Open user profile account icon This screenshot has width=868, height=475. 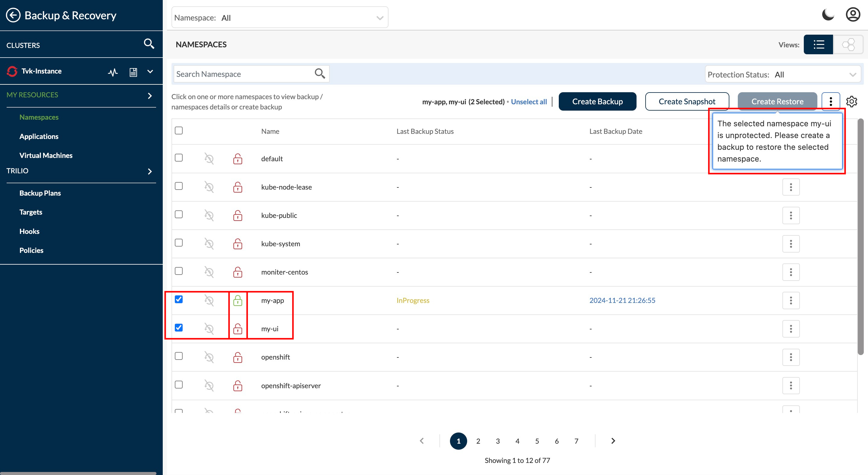coord(853,15)
